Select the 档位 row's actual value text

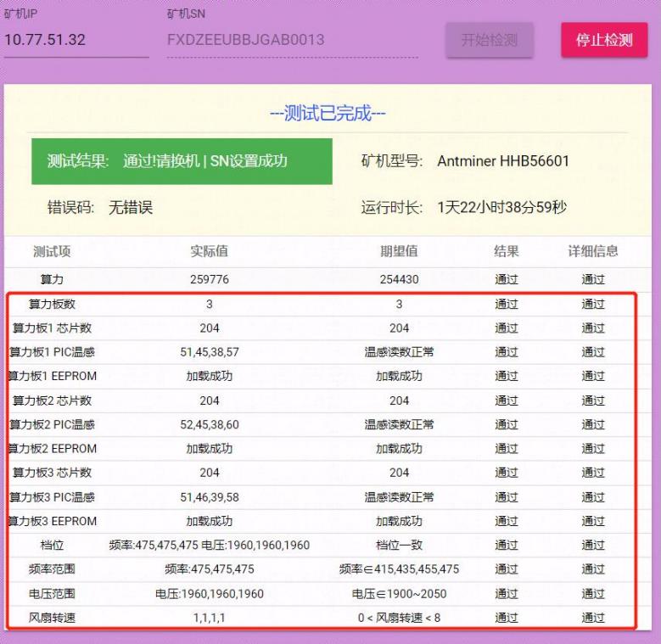tap(209, 545)
